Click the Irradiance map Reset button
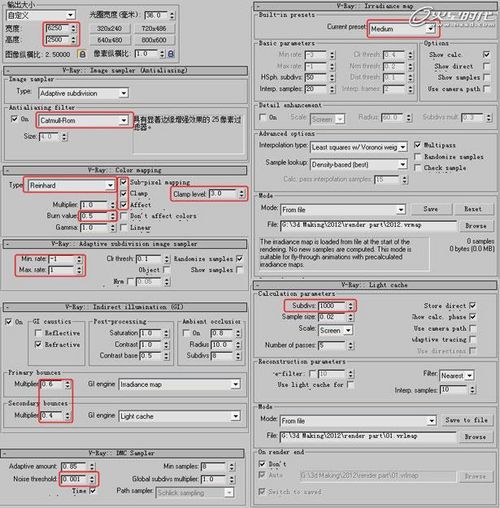Screen dimensions: 500x508 coord(473,209)
